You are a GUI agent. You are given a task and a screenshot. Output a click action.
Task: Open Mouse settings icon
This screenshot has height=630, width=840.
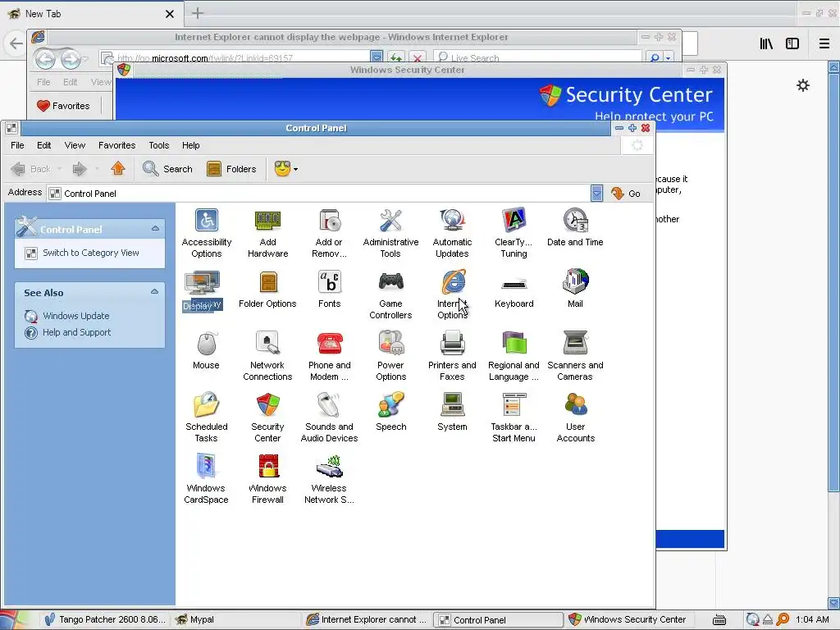coord(206,351)
